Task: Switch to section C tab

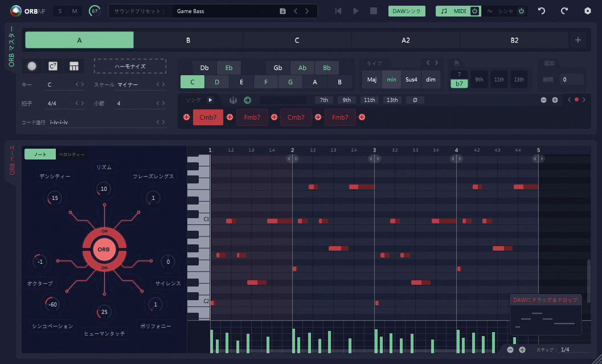Action: [297, 40]
